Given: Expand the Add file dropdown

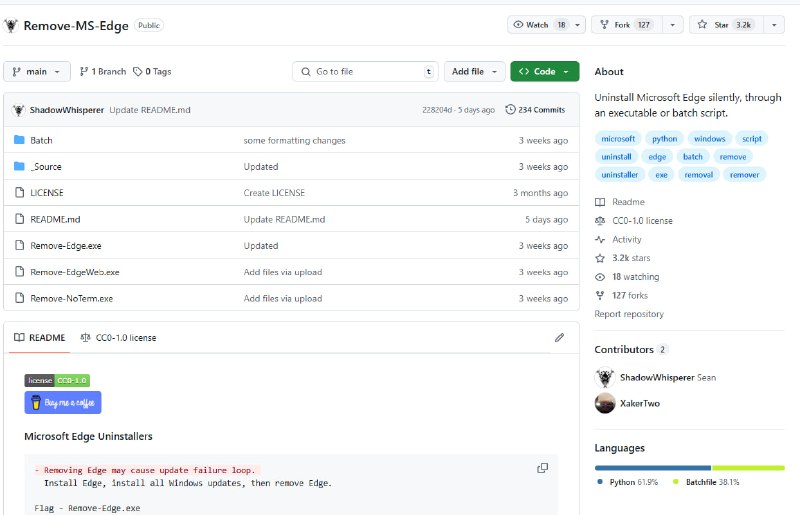Looking at the screenshot, I should click(x=474, y=72).
